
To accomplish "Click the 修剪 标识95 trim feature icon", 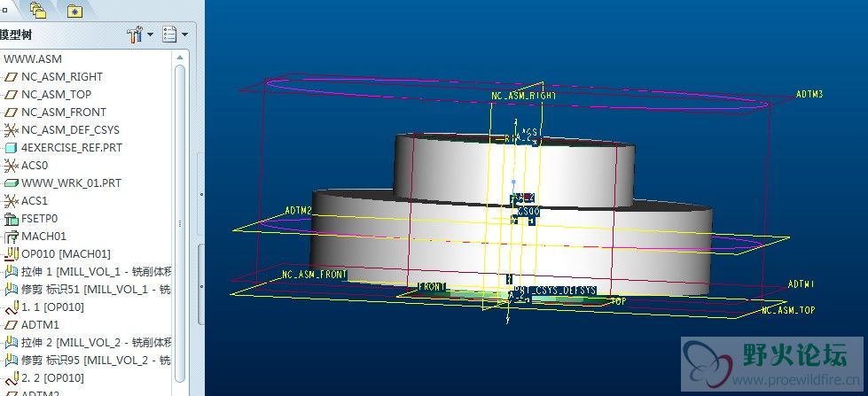I will coord(11,360).
